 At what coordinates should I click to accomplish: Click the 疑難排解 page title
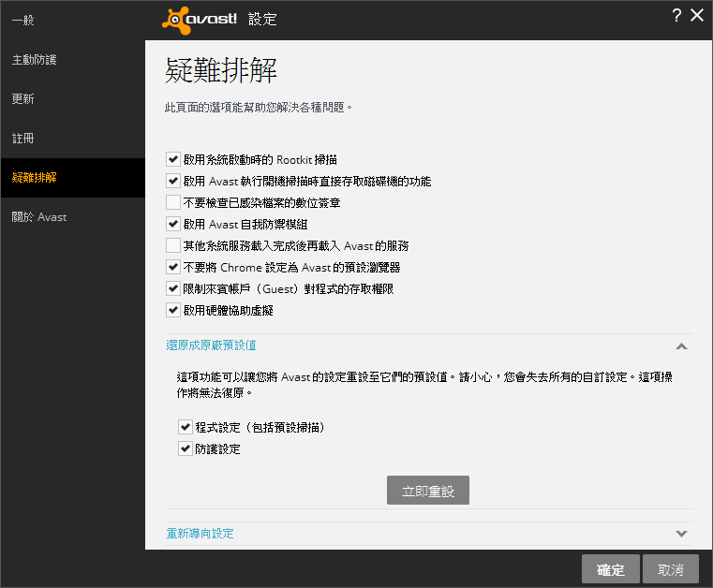pyautogui.click(x=221, y=70)
